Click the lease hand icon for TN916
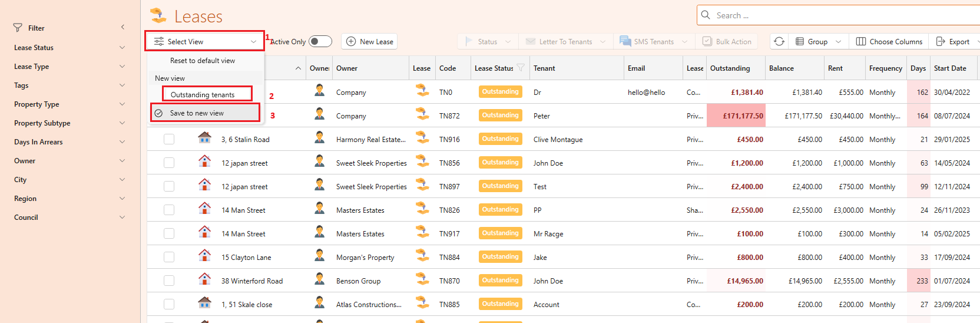980x323 pixels. pyautogui.click(x=422, y=137)
